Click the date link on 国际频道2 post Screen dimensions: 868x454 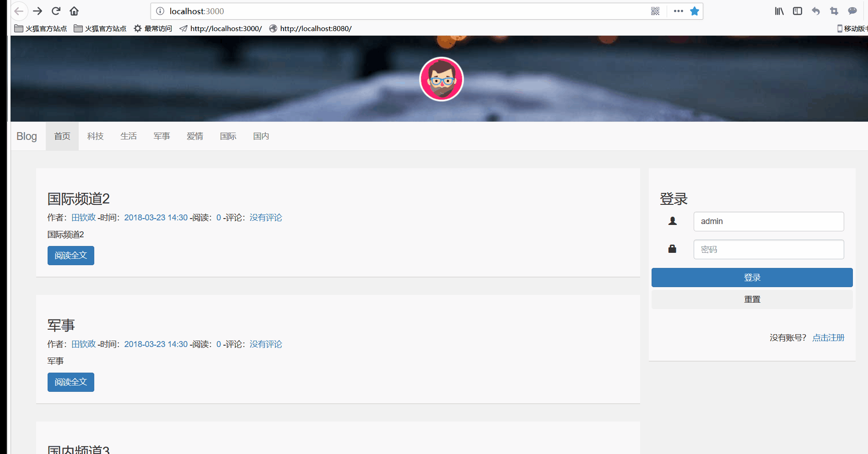156,218
